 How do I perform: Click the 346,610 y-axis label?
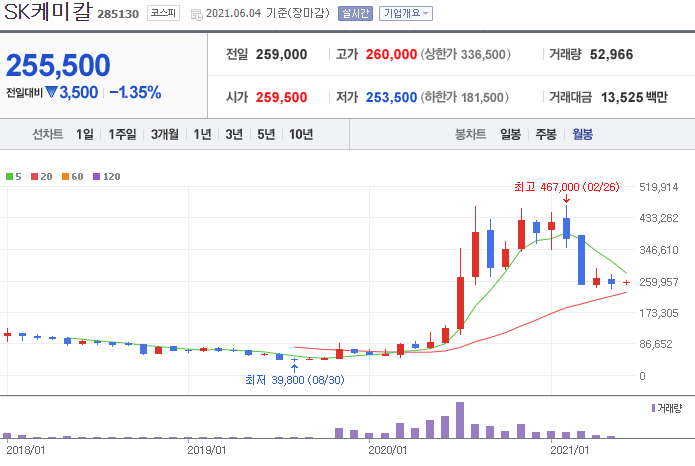tap(659, 250)
